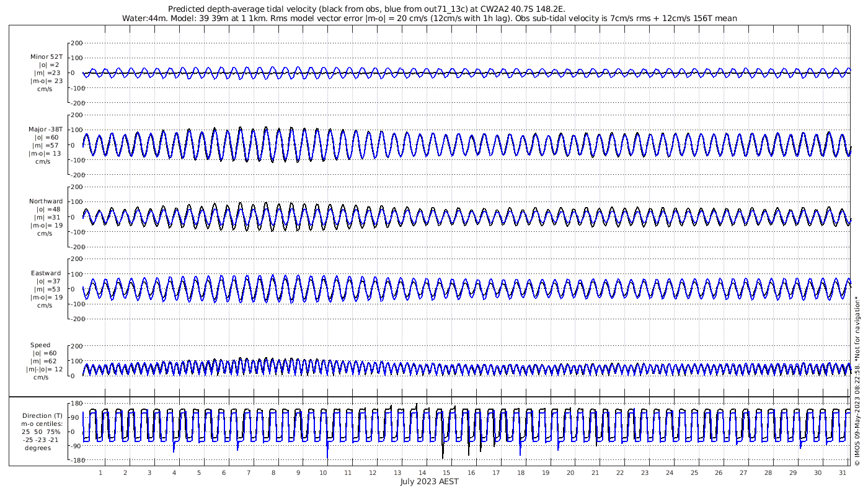The image size is (868, 496).
Task: Select day '29' on the date axis
Action: point(793,472)
